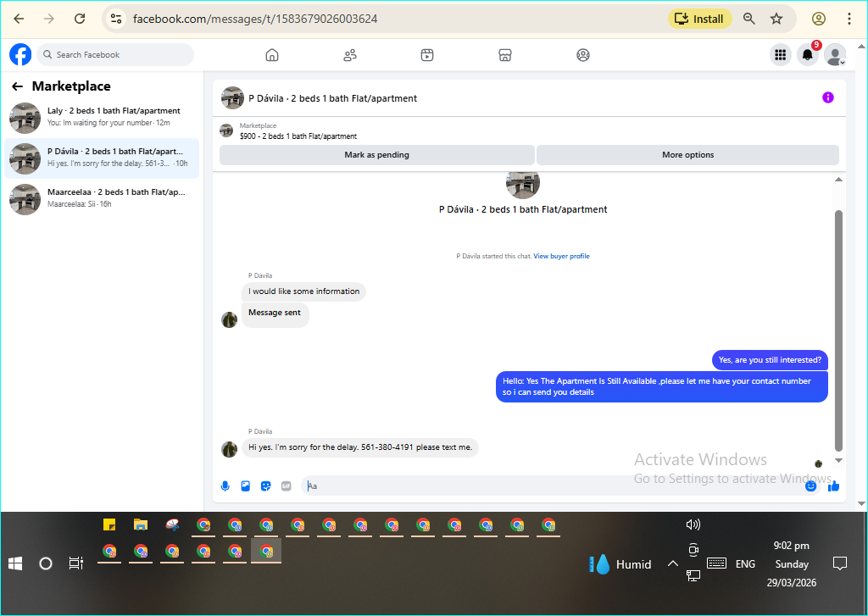
Task: Open the Maarceelaa conversation
Action: tap(102, 198)
